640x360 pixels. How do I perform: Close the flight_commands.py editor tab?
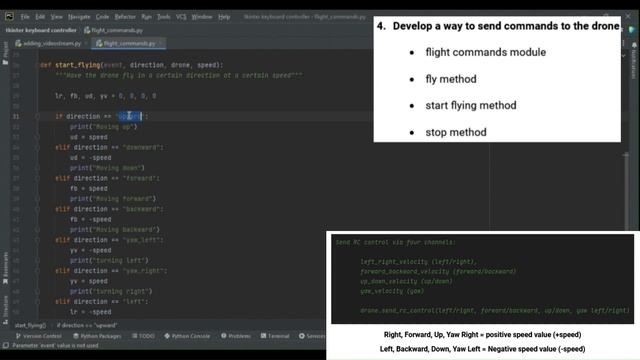(x=161, y=43)
